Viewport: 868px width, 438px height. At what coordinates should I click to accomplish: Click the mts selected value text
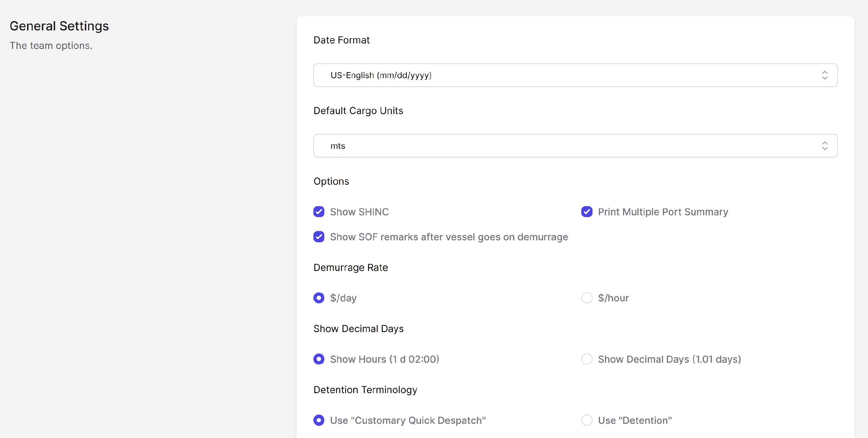point(338,146)
